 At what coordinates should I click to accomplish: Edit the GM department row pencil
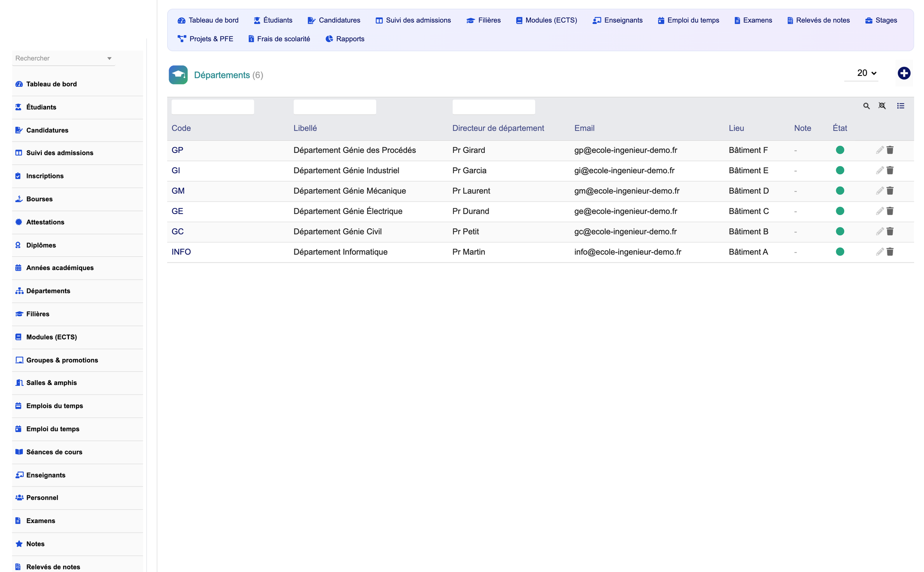coord(879,191)
